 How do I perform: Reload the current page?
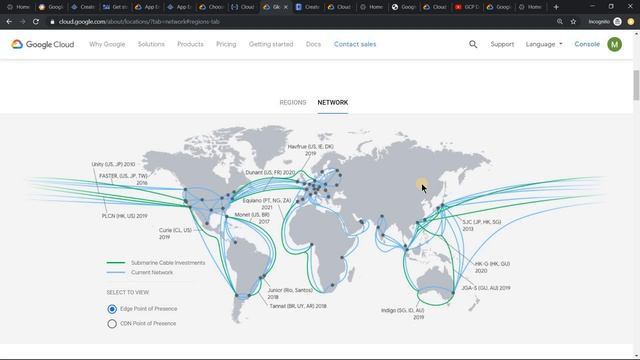pyautogui.click(x=36, y=22)
